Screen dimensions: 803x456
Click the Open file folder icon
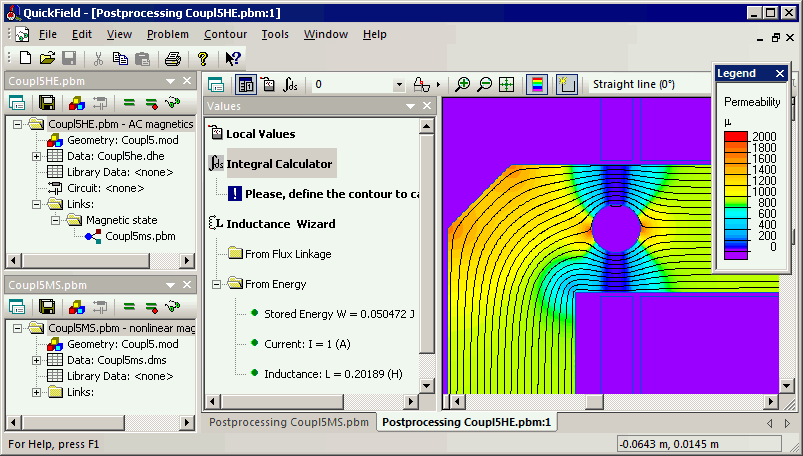[x=47, y=58]
